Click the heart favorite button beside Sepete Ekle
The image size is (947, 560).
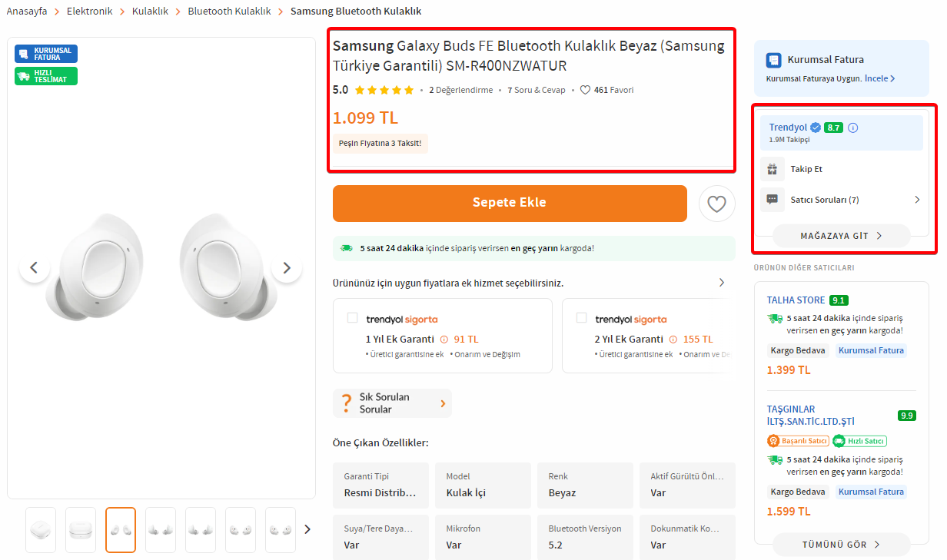click(716, 204)
